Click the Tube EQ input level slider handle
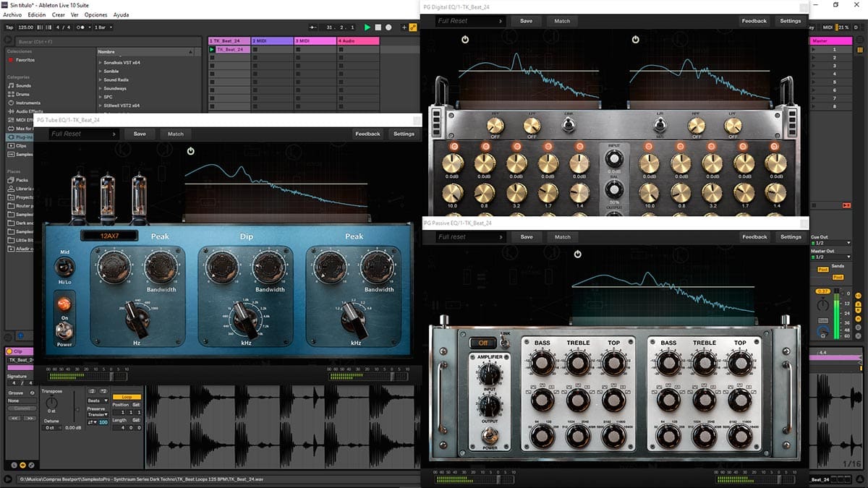868x488 pixels. (112, 376)
